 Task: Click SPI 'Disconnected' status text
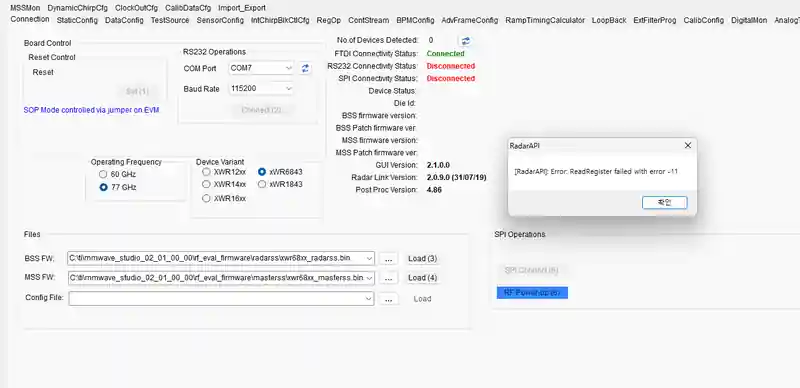(451, 78)
